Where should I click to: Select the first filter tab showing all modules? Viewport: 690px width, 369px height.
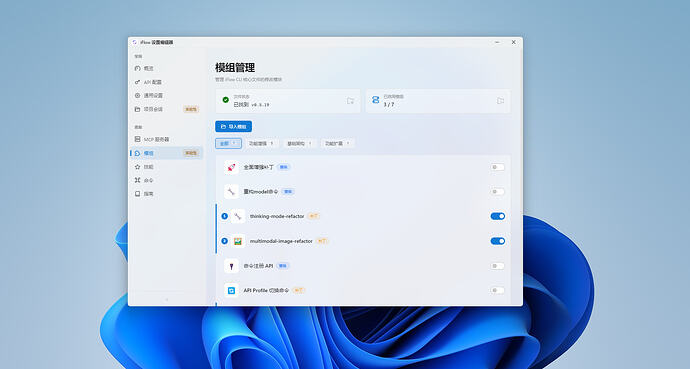pos(228,143)
